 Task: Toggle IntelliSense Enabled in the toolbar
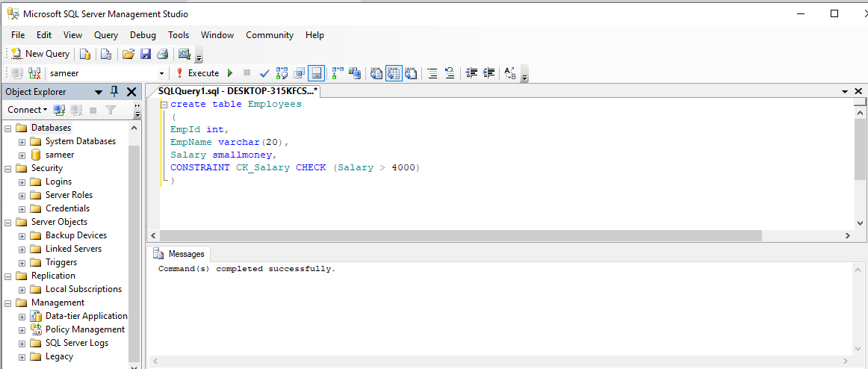[x=316, y=73]
